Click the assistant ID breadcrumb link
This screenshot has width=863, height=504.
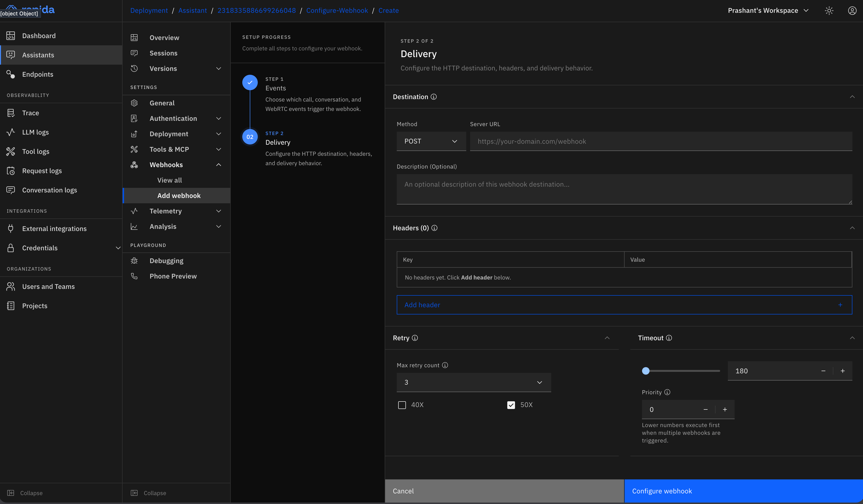coord(257,11)
